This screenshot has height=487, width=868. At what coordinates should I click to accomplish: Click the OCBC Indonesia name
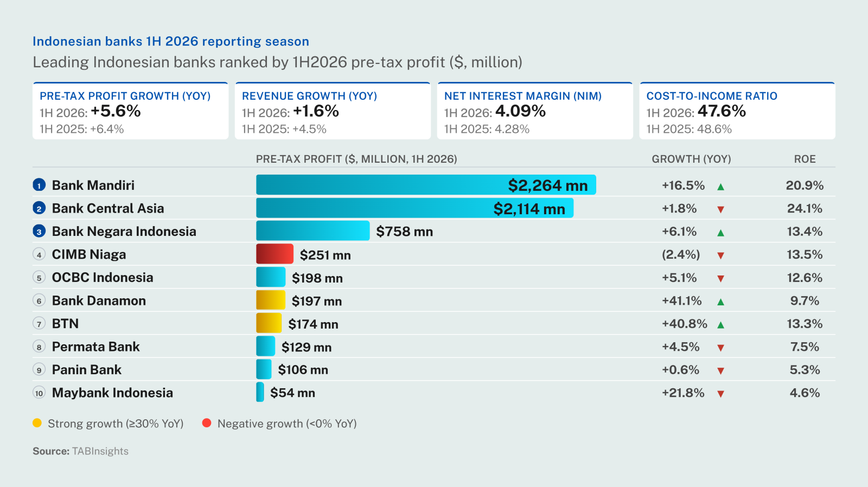click(x=103, y=278)
